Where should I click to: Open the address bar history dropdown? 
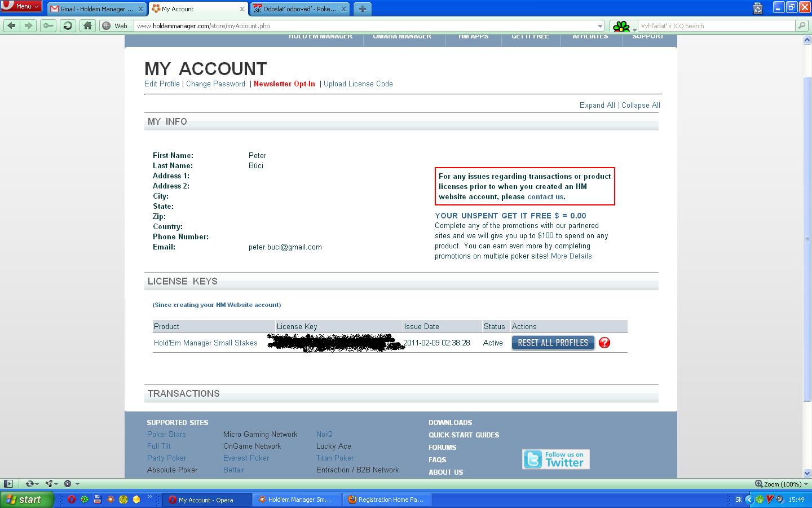[600, 26]
